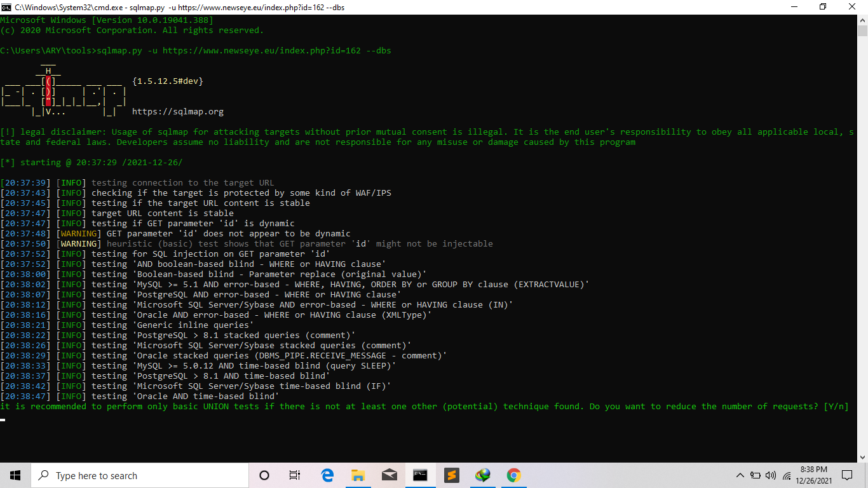Click 'Oracle AND time-based blind' line
The image size is (868, 488).
coord(140,396)
